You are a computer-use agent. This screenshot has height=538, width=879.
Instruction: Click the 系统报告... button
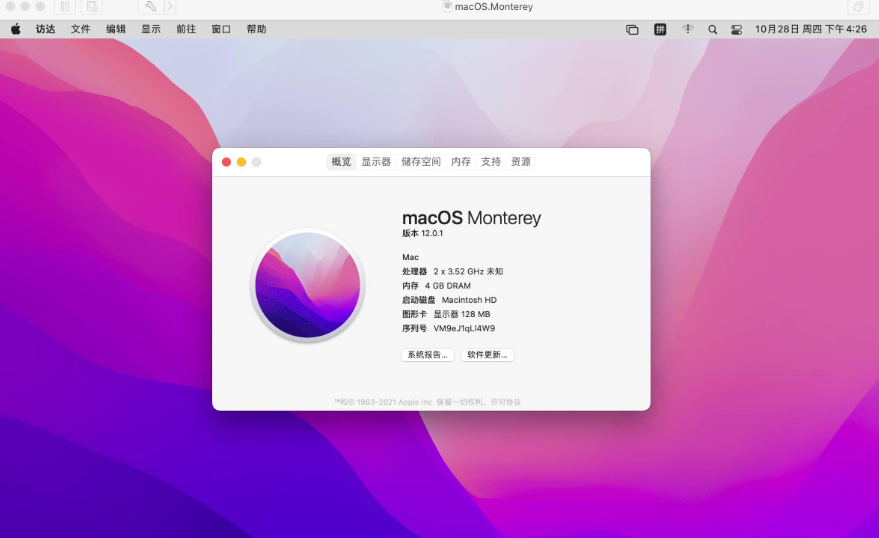[428, 355]
